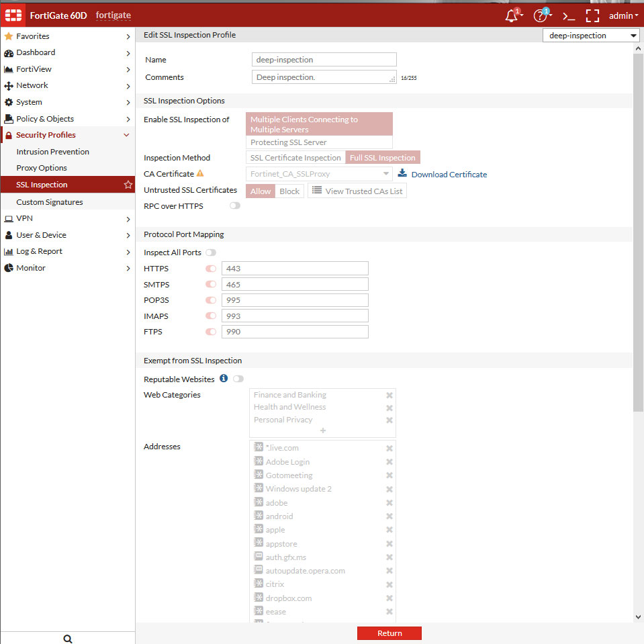Remove the Adobe Login address

pyautogui.click(x=389, y=461)
